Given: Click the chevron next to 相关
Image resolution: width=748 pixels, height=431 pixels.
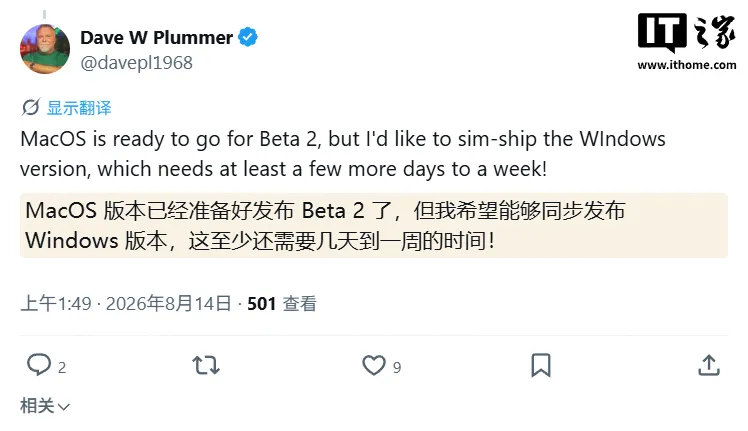Looking at the screenshot, I should click(63, 407).
